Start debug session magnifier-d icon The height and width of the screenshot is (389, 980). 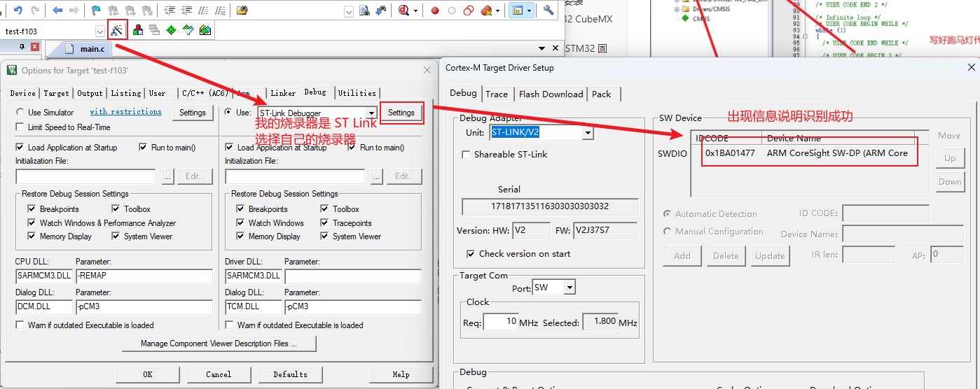point(404,10)
